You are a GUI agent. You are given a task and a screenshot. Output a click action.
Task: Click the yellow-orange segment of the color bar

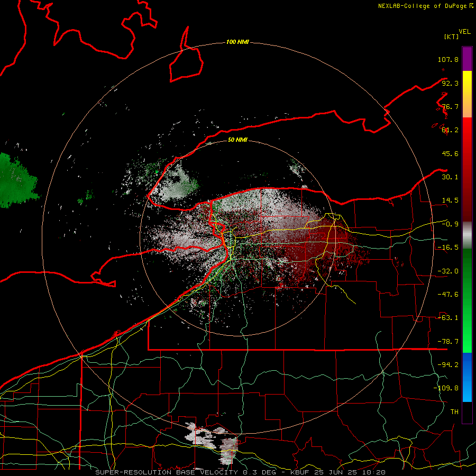click(467, 94)
